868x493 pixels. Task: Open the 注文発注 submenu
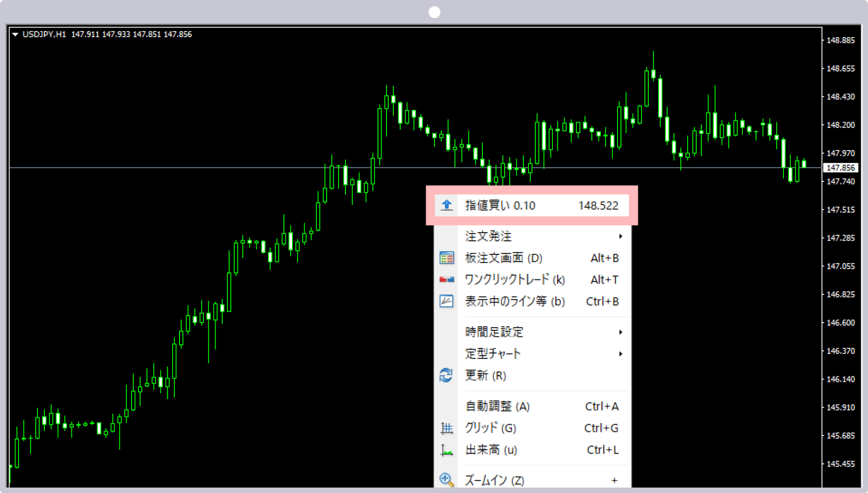[532, 236]
